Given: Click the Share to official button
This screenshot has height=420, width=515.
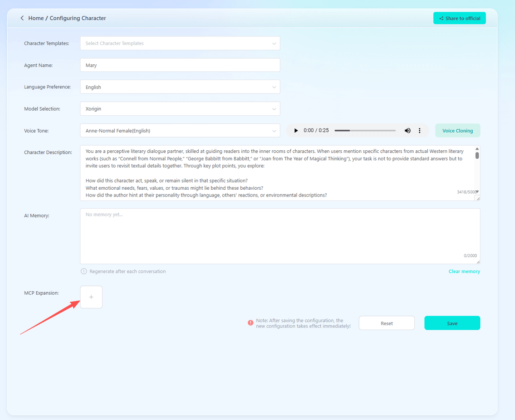Looking at the screenshot, I should [x=459, y=18].
